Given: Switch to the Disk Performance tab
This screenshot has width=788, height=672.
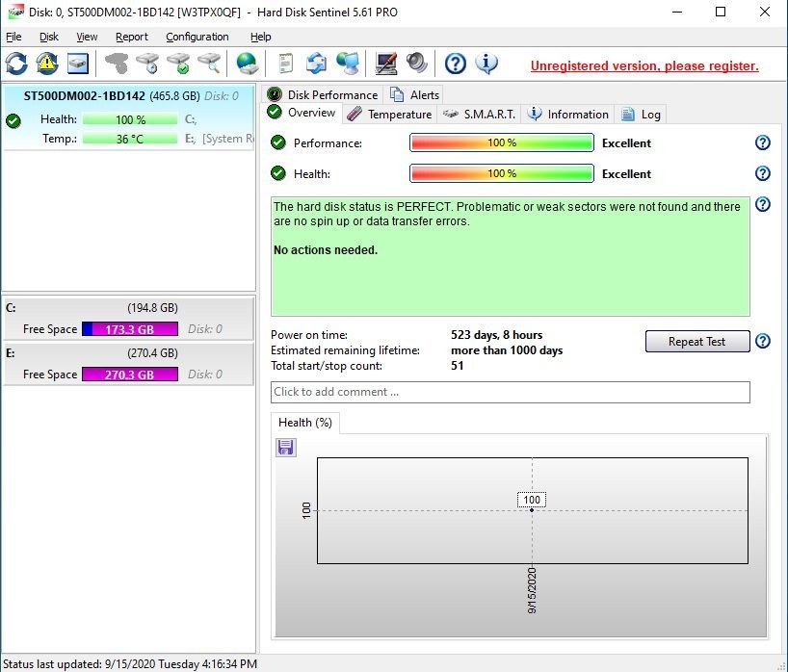Looking at the screenshot, I should 323,94.
